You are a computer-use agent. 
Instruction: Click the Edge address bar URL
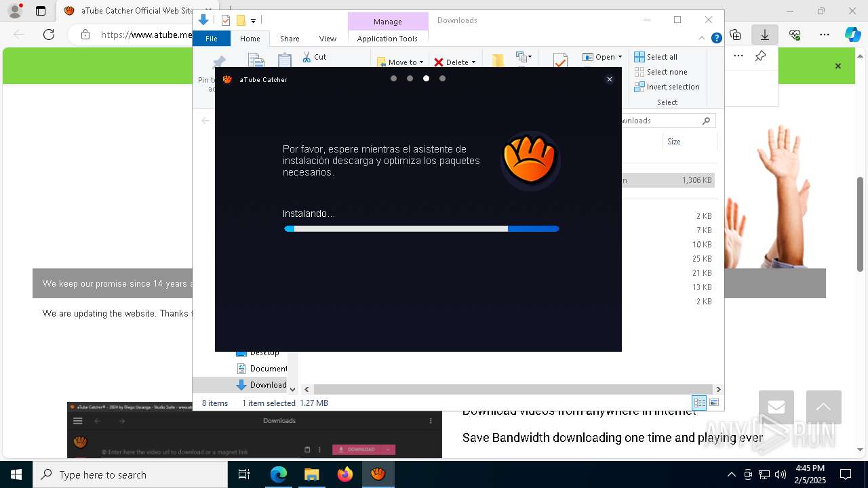coord(146,35)
